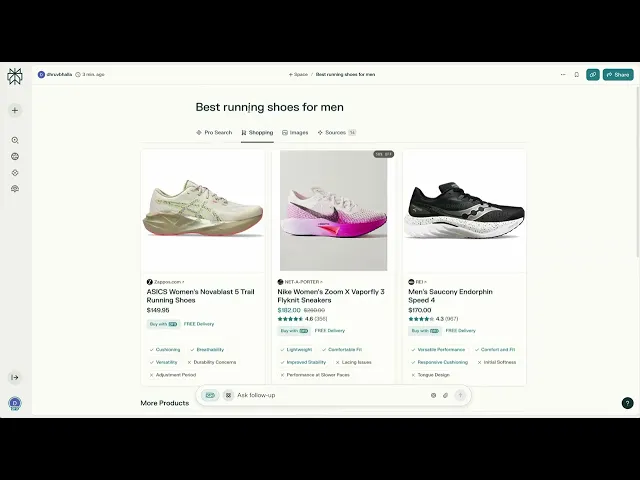Image resolution: width=640 pixels, height=480 pixels.
Task: Open the ASICS Novablast shoe image
Action: point(203,210)
